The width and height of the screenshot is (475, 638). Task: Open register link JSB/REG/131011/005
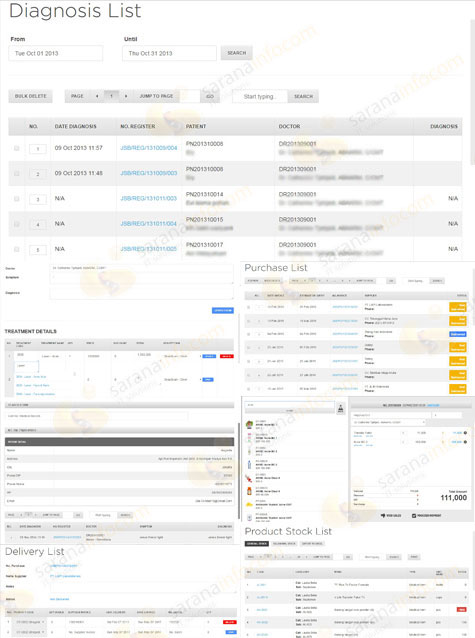[x=149, y=249]
